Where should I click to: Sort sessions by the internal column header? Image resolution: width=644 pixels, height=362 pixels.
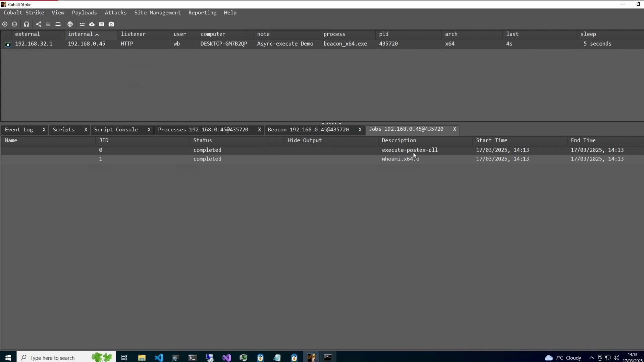point(80,34)
